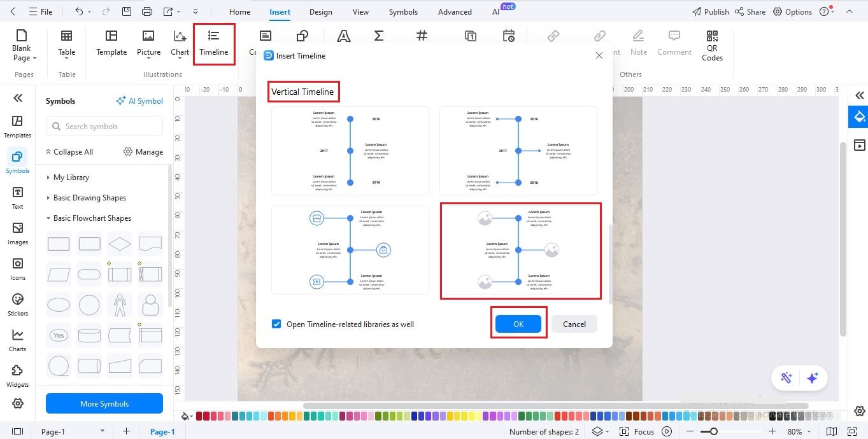Open the Table insert tool
868x439 pixels.
(66, 45)
